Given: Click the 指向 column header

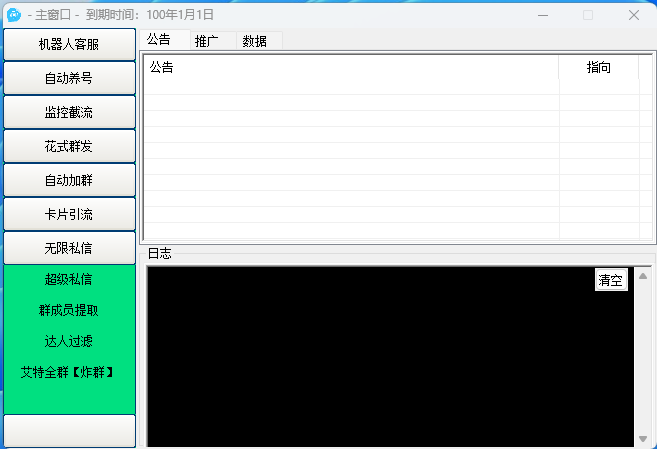Looking at the screenshot, I should point(598,68).
